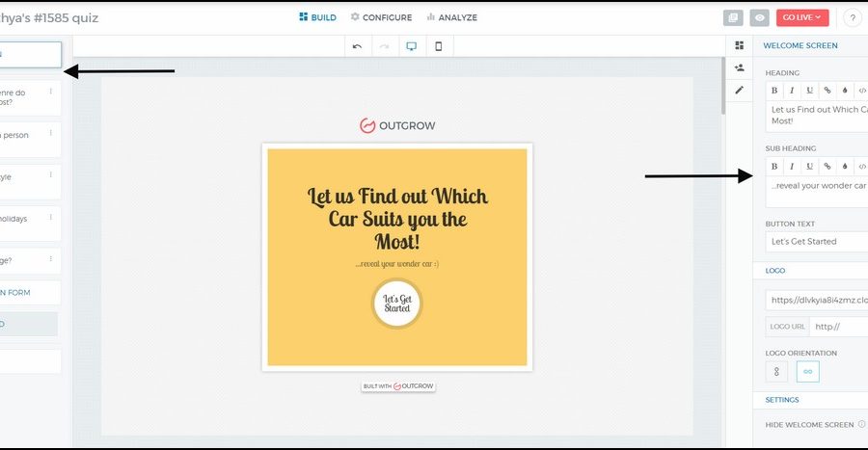This screenshot has height=450, width=868.
Task: Click the add-user icon in side panel
Action: (x=740, y=67)
